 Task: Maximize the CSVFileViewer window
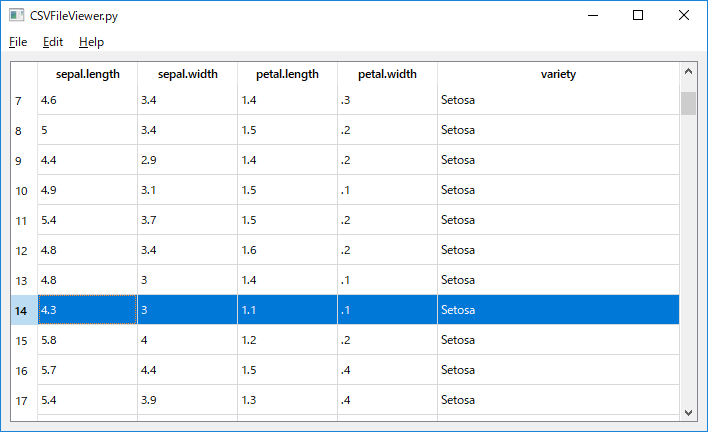(638, 15)
